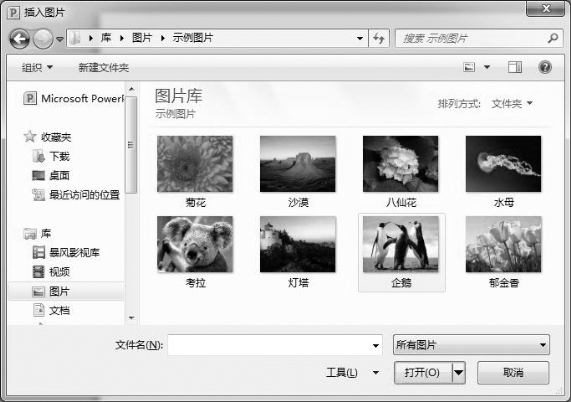
Task: Expand the 所有图片 file type dropdown
Action: point(471,345)
